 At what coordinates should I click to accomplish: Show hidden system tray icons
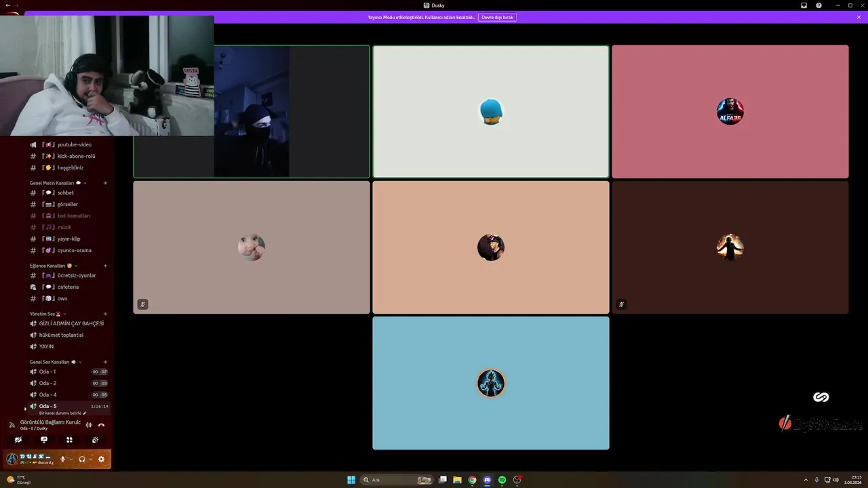[806, 480]
